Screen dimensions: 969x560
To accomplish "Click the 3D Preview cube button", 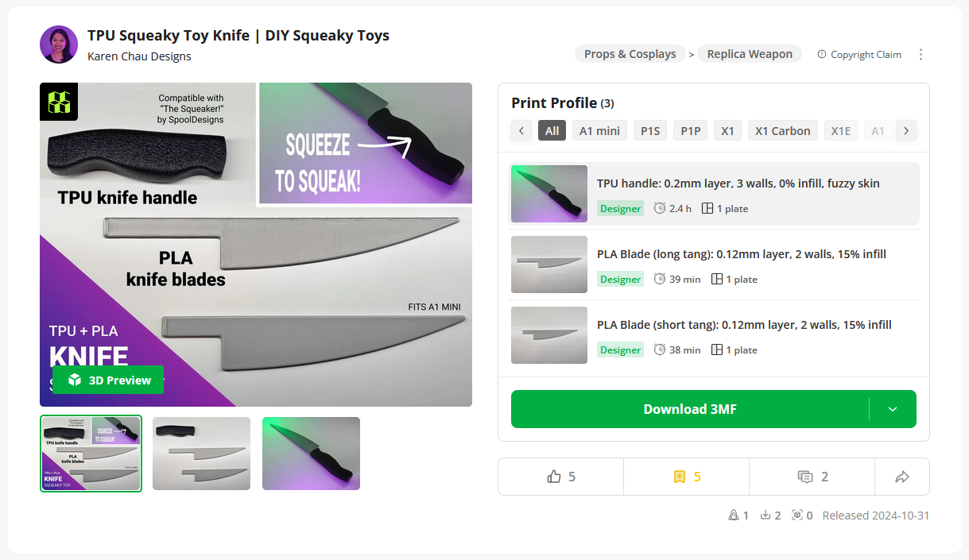I will coord(108,380).
